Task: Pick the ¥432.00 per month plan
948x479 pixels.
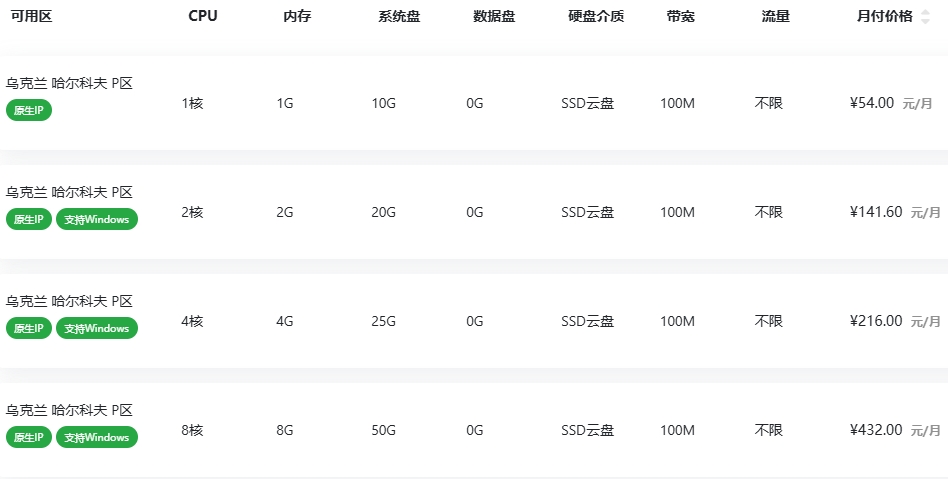Action: (876, 430)
